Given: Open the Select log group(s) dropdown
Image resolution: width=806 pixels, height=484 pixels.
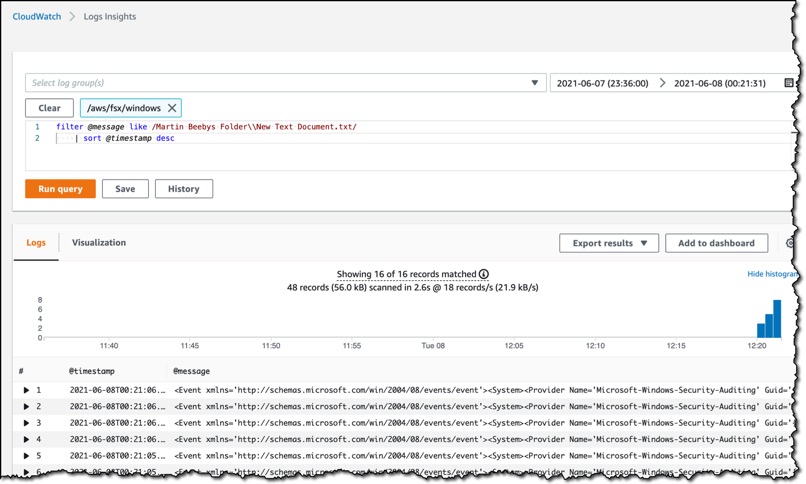Looking at the screenshot, I should click(285, 83).
